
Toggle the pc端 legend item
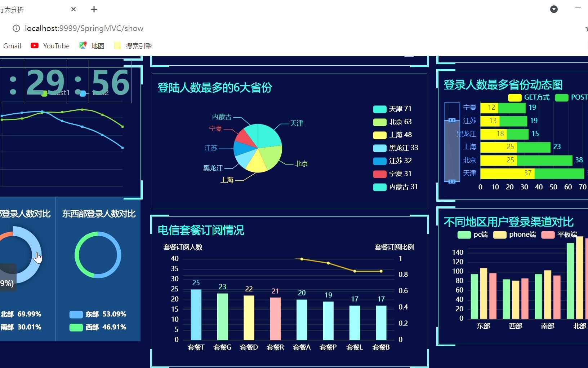click(472, 235)
